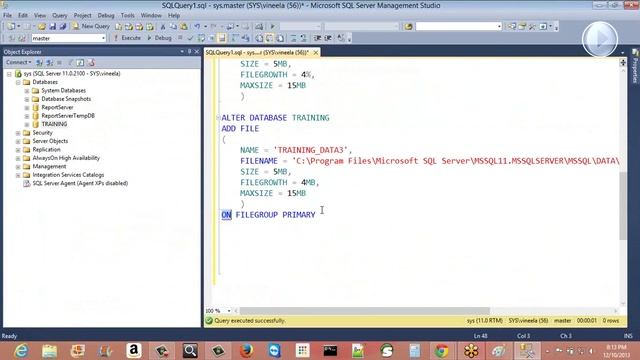This screenshot has width=640, height=360.
Task: Click the Object Explorer pin icon
Action: pos(189,52)
